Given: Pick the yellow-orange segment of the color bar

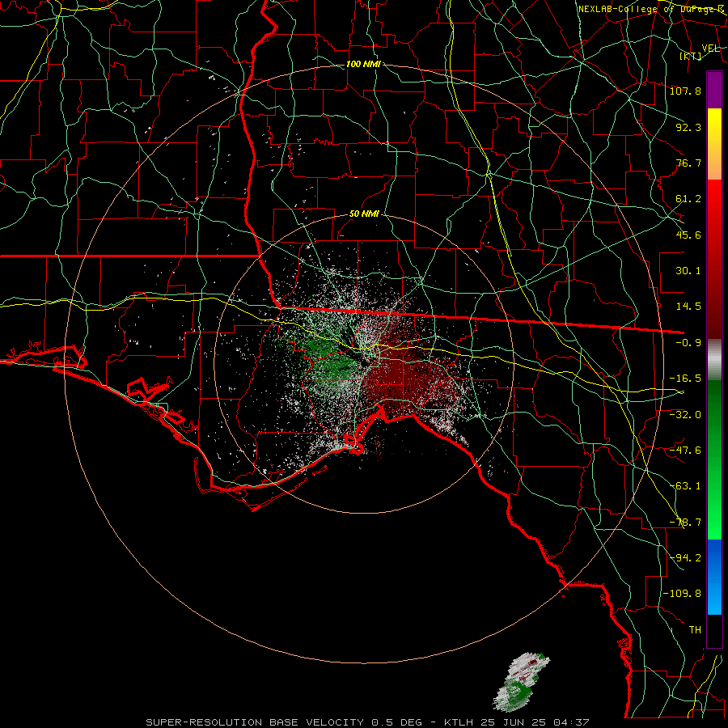Looking at the screenshot, I should pos(714,144).
